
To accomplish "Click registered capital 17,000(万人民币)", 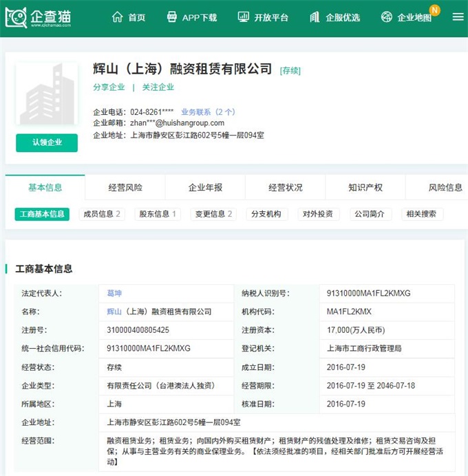I will [x=356, y=330].
